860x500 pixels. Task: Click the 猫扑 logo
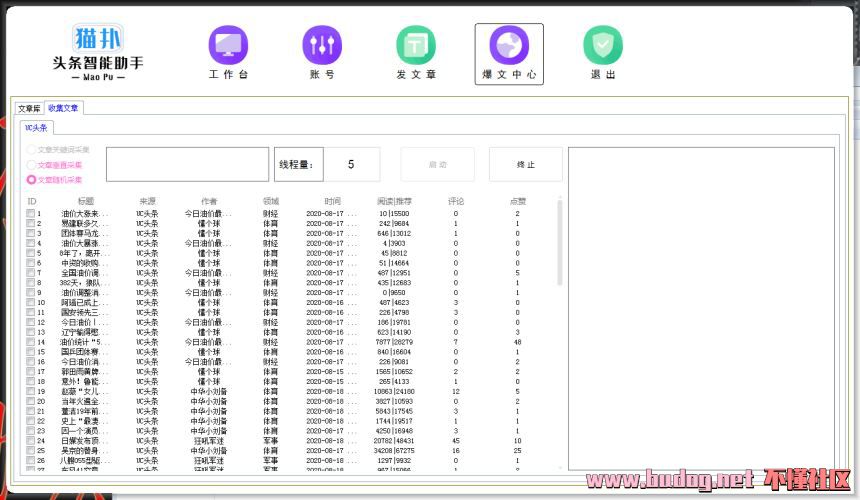pyautogui.click(x=98, y=38)
